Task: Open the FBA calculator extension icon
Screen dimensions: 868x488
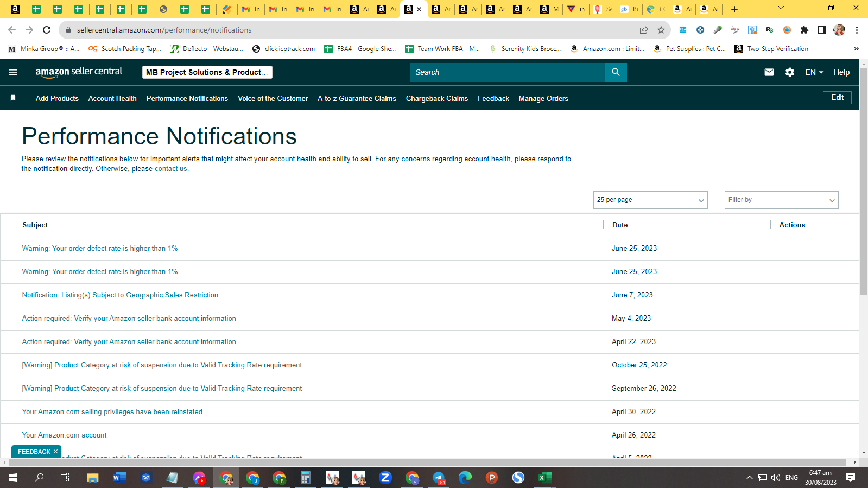Action: click(683, 30)
